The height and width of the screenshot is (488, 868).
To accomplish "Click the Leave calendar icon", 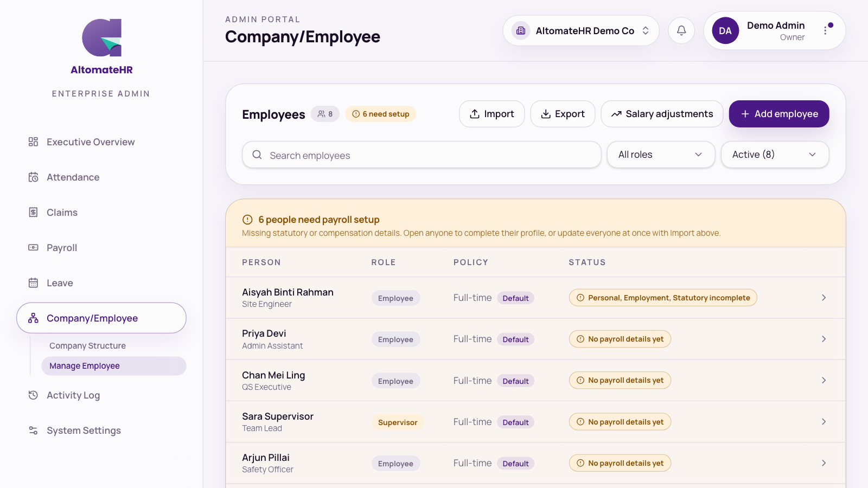I will (x=33, y=282).
